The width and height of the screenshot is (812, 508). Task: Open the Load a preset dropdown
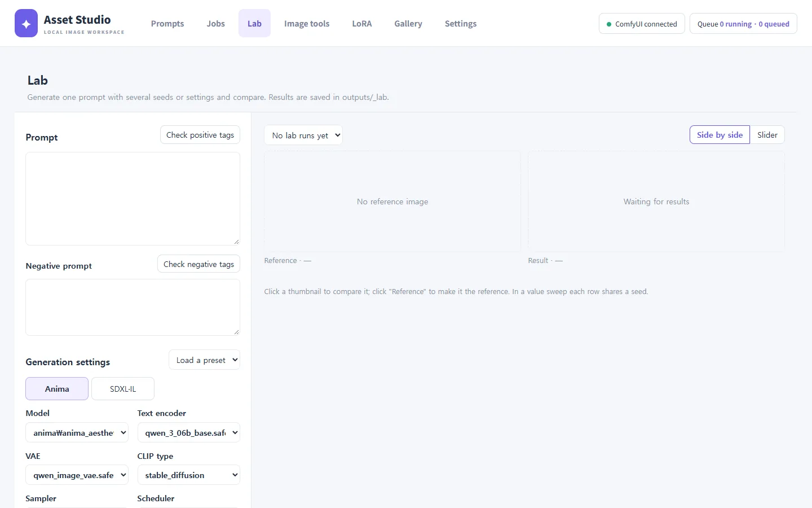(205, 360)
